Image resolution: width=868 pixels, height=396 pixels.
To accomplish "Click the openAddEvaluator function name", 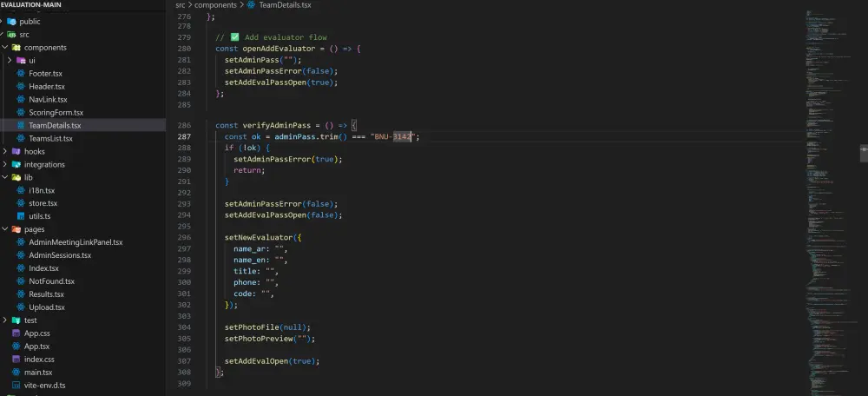I will pyautogui.click(x=279, y=49).
